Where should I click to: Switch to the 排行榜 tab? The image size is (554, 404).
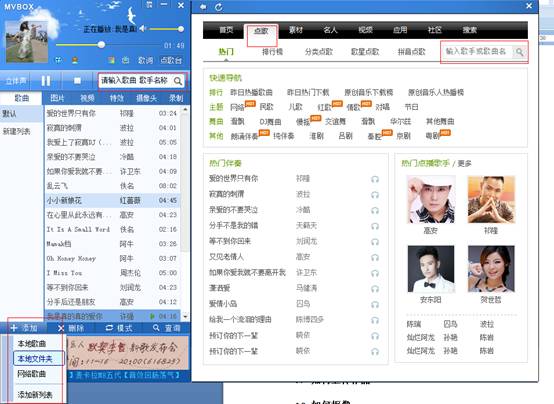coord(272,52)
